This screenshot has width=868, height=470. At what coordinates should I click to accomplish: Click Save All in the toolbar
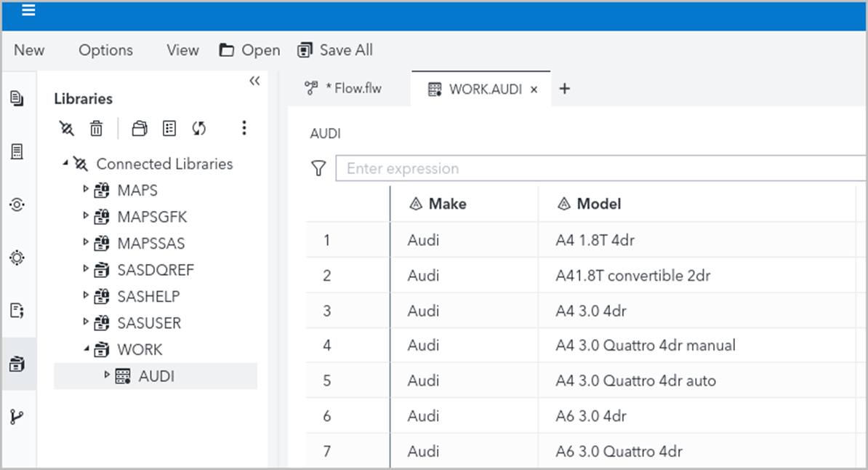334,50
